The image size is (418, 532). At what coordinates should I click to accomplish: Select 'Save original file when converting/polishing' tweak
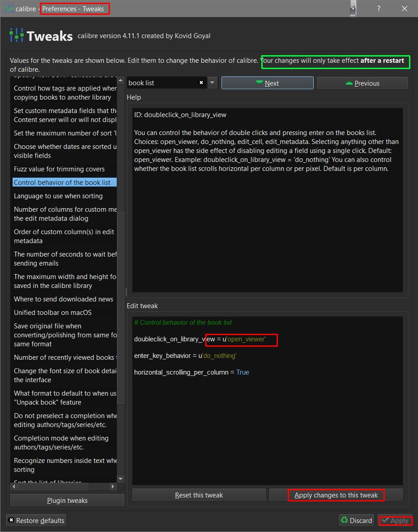(x=65, y=335)
